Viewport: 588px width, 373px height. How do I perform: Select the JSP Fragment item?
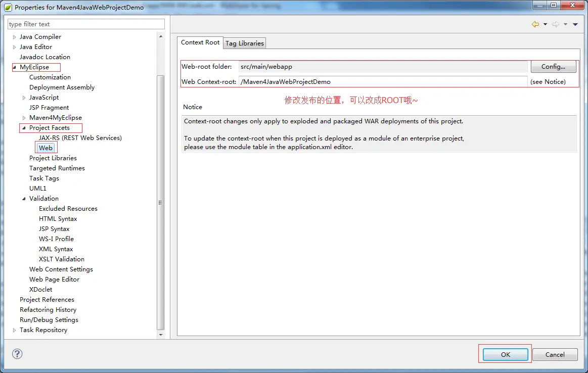49,108
